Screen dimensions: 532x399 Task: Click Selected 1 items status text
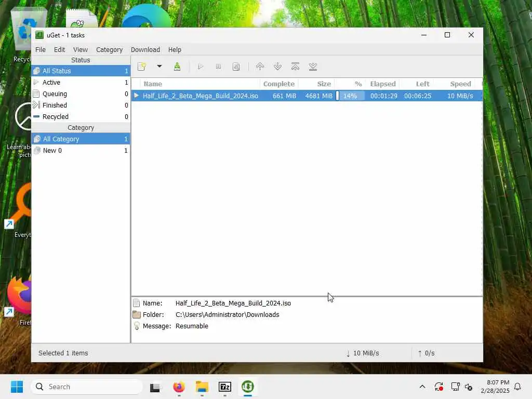(x=63, y=353)
